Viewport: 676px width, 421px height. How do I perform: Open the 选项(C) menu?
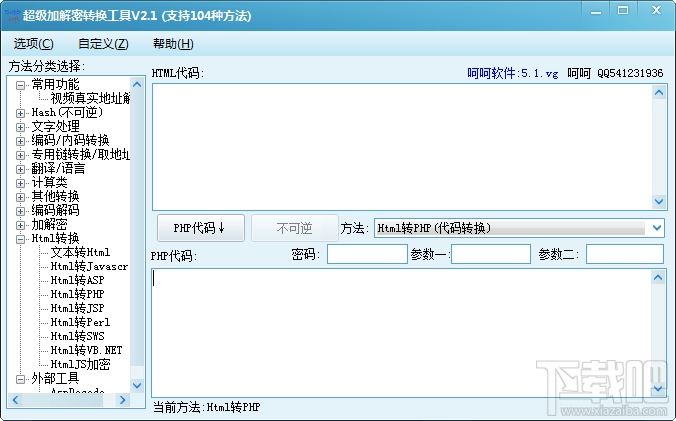[x=33, y=44]
